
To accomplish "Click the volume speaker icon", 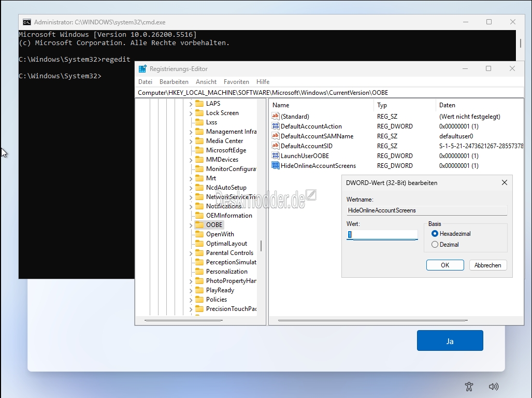I will pyautogui.click(x=494, y=386).
